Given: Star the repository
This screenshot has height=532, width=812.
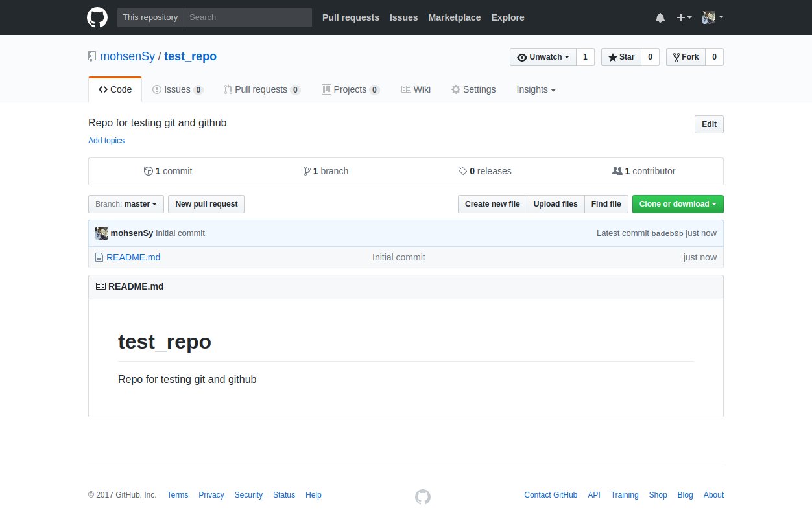Looking at the screenshot, I should (x=621, y=57).
